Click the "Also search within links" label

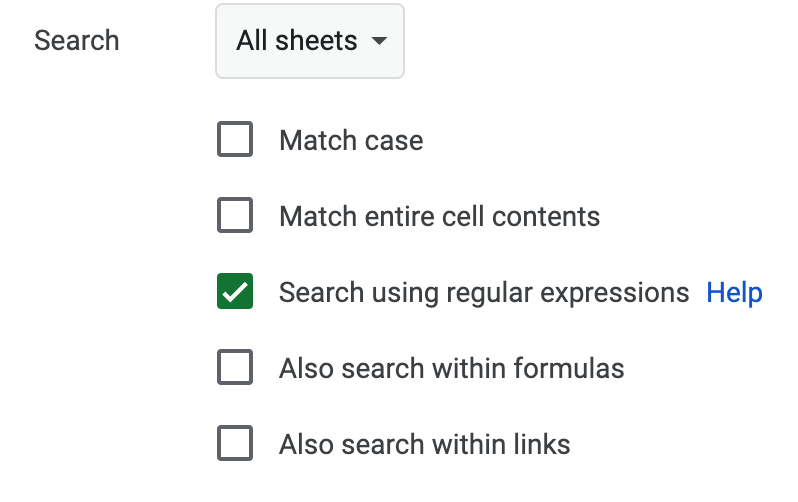pos(424,444)
